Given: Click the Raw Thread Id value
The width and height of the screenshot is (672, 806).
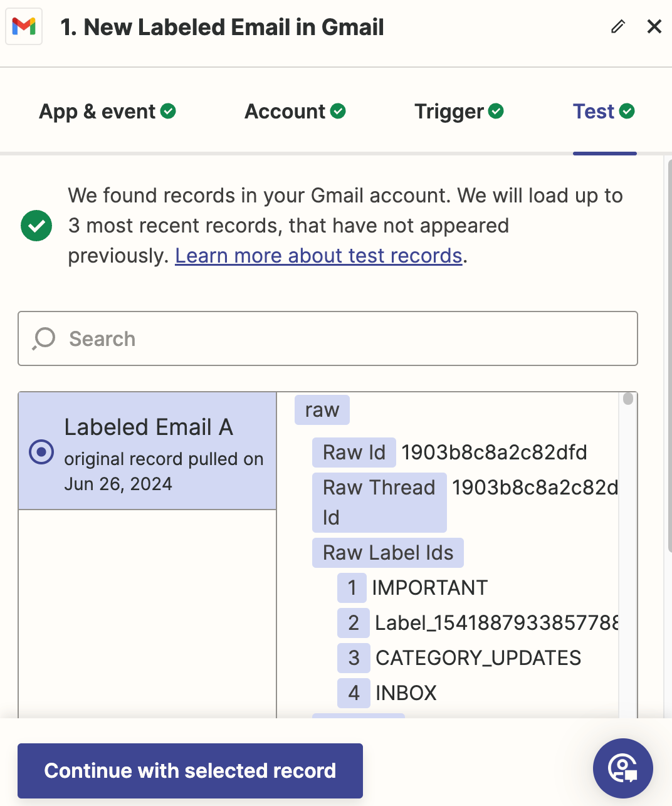Looking at the screenshot, I should pyautogui.click(x=535, y=488).
